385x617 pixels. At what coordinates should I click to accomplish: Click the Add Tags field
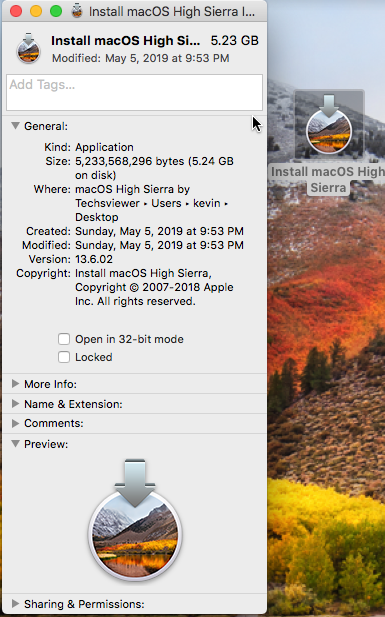point(134,92)
